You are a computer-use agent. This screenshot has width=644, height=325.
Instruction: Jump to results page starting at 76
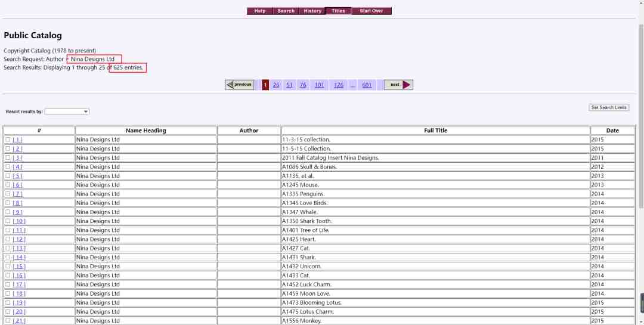tap(303, 85)
